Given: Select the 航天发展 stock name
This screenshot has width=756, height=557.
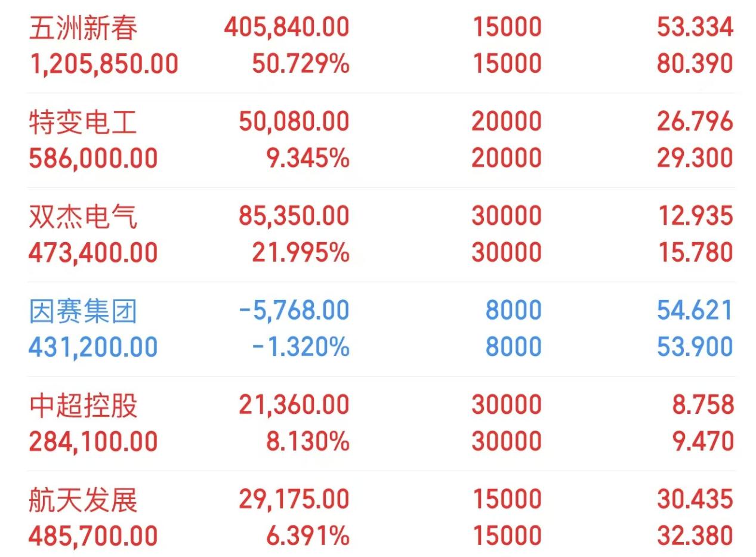Looking at the screenshot, I should pyautogui.click(x=83, y=500).
